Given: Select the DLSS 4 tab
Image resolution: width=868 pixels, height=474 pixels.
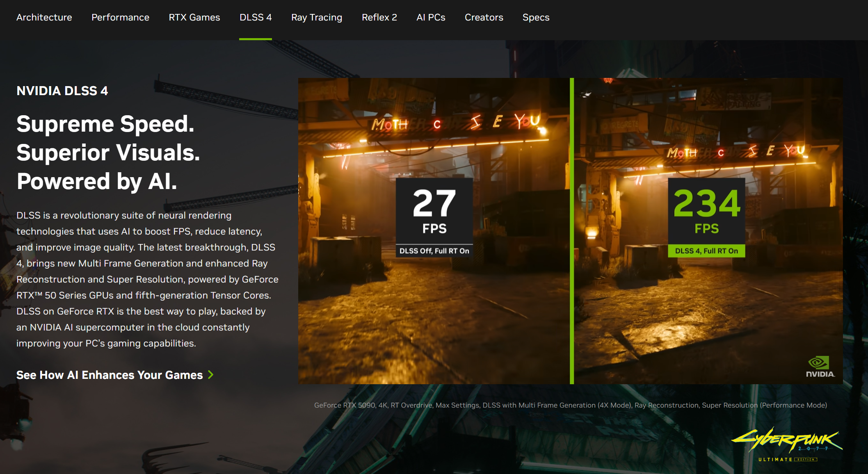Looking at the screenshot, I should (255, 17).
